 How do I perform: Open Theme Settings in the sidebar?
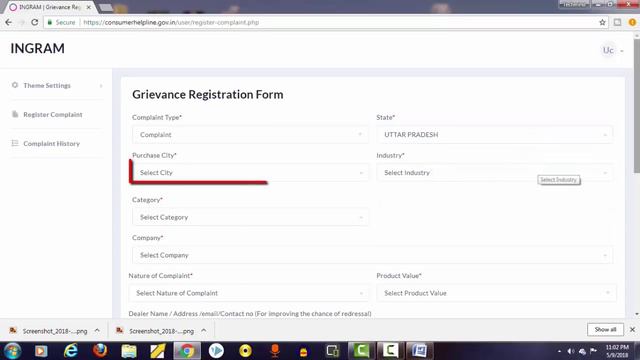point(56,85)
